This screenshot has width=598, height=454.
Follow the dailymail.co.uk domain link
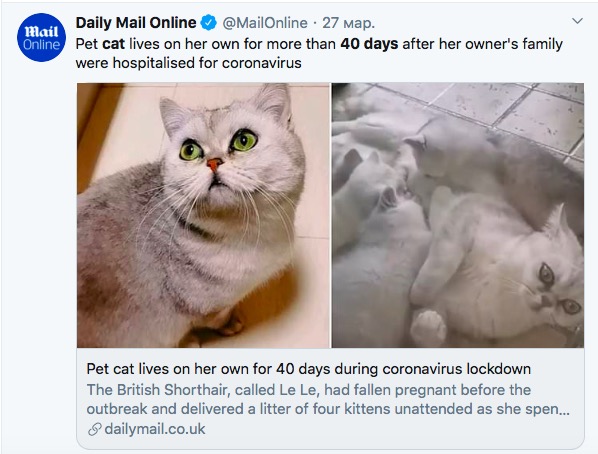point(155,429)
